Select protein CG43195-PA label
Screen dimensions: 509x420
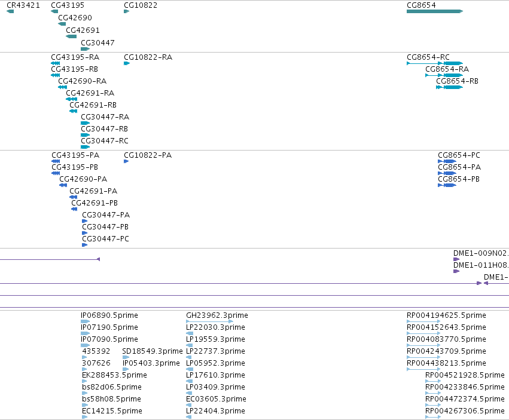(75, 155)
